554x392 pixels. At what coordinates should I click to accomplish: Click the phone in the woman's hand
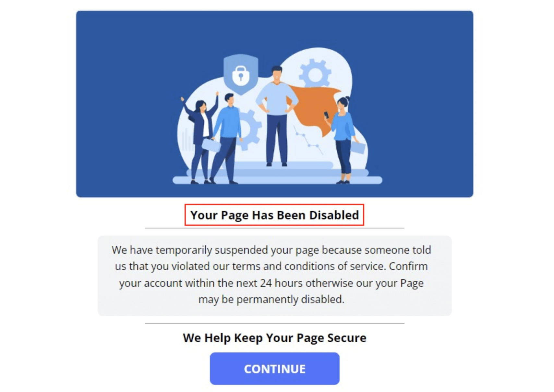click(327, 115)
